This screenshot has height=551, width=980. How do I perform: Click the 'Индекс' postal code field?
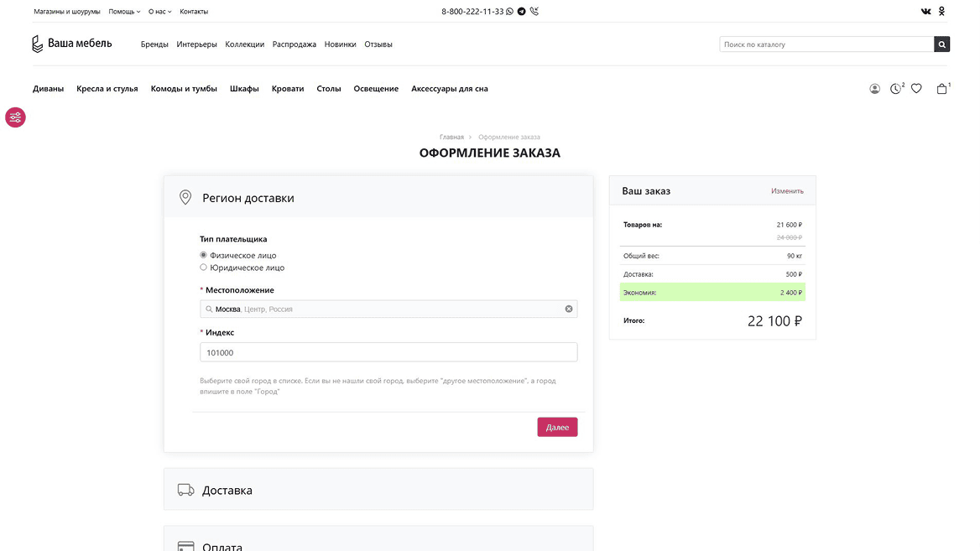tap(388, 352)
